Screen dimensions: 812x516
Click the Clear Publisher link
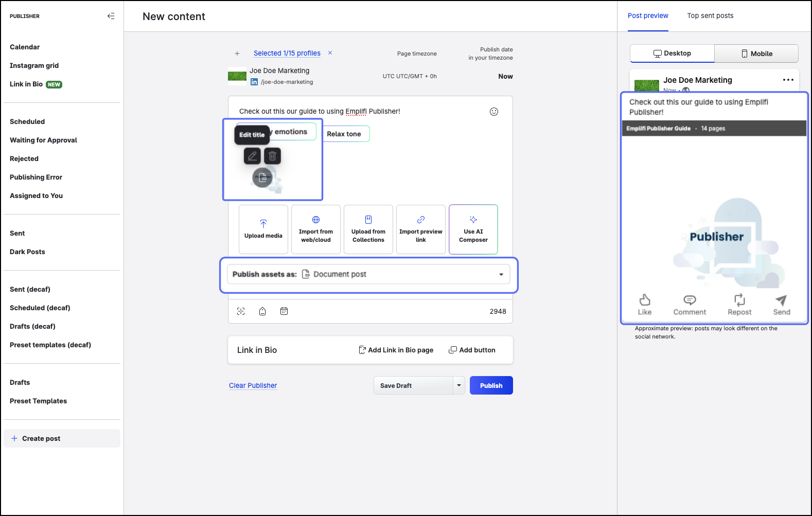point(253,385)
